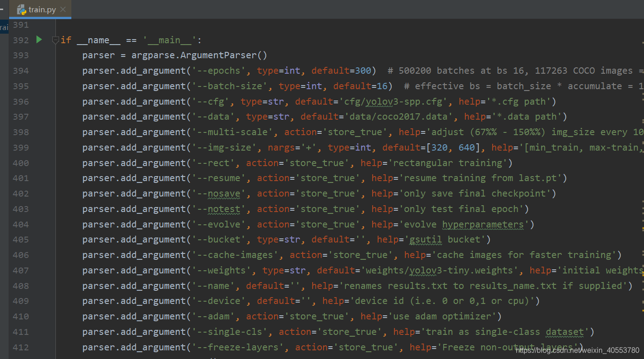Image resolution: width=644 pixels, height=359 pixels.
Task: Click on argparse.ArgumentParser() call
Action: 200,56
